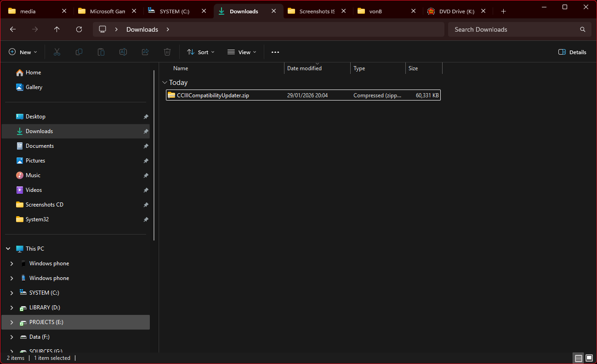Go up one folder level

pos(57,29)
